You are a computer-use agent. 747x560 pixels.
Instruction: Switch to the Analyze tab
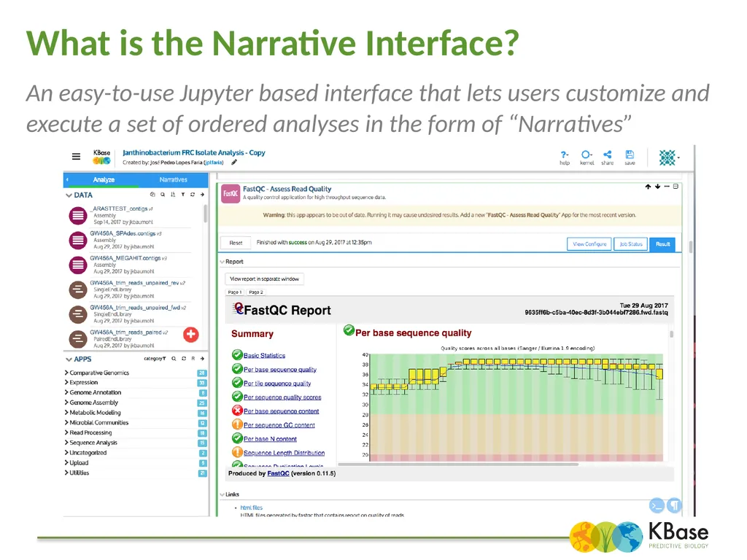tap(104, 180)
